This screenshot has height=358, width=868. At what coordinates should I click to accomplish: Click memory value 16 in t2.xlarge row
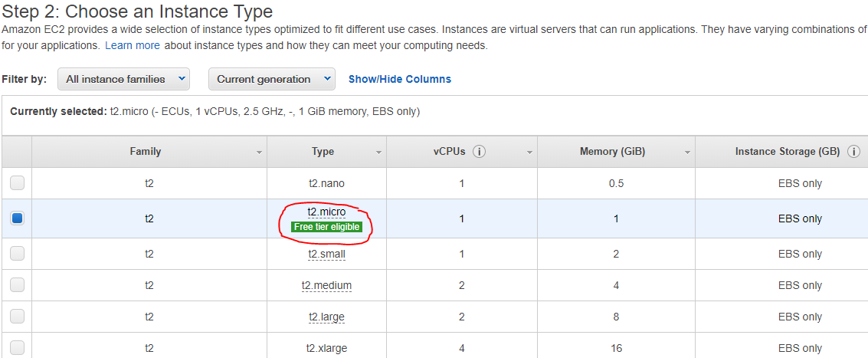pos(616,349)
